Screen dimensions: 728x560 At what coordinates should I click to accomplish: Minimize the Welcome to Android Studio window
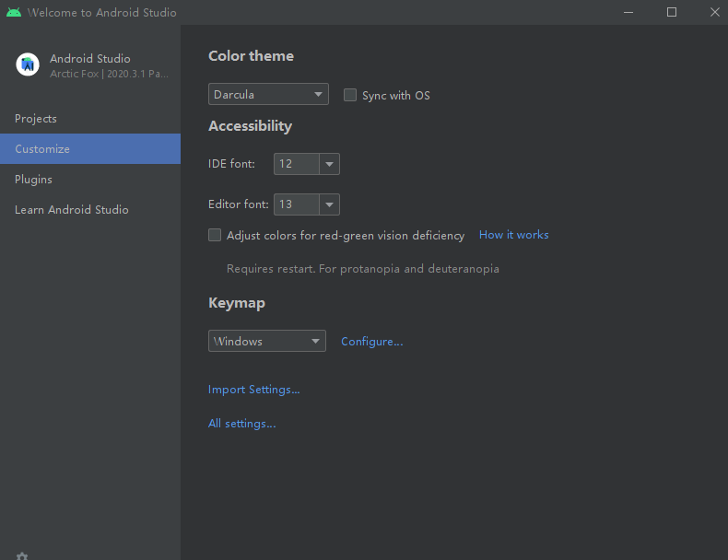click(x=628, y=12)
